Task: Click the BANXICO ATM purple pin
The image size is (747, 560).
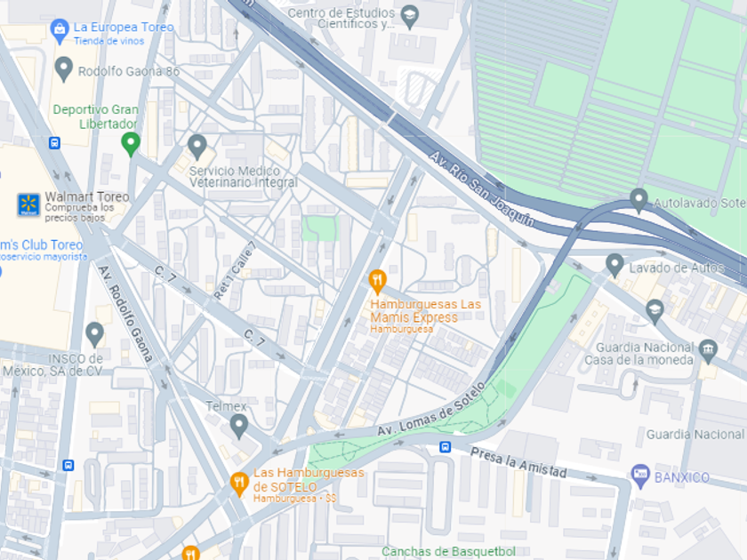Action: click(x=639, y=476)
